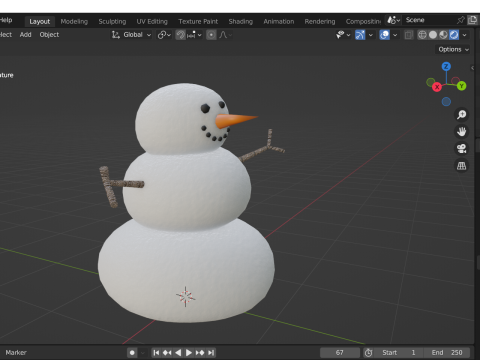Select the snowman's left stick arm
This screenshot has height=360, width=480.
pyautogui.click(x=121, y=185)
